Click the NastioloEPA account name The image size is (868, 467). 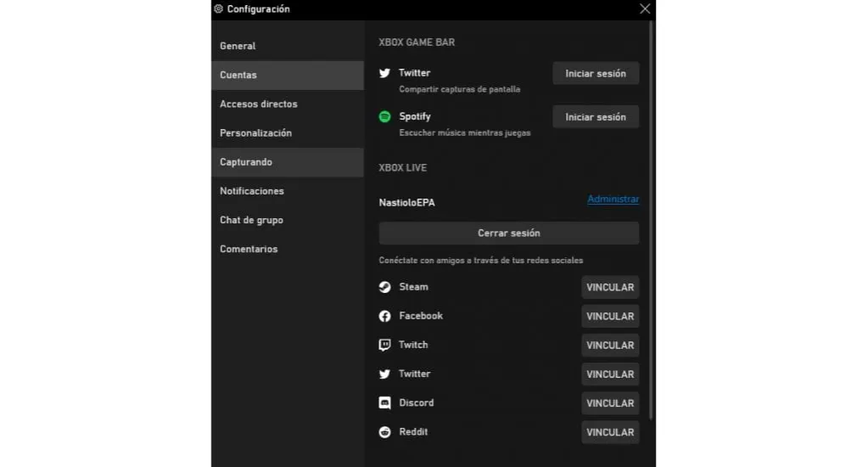click(407, 203)
